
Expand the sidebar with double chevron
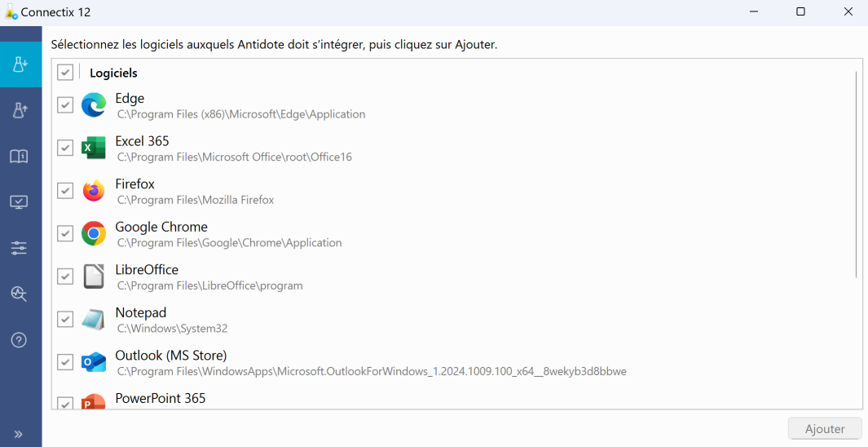[19, 434]
